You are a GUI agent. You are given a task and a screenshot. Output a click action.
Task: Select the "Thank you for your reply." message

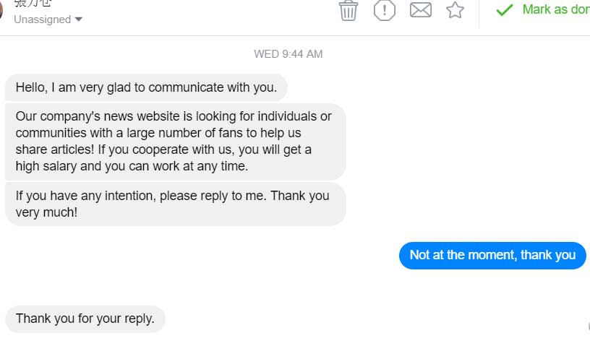point(85,318)
